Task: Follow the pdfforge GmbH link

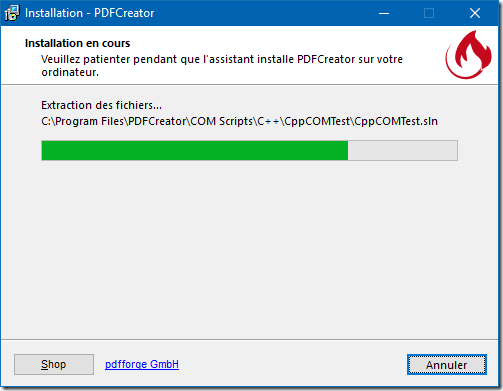Action: pyautogui.click(x=142, y=364)
